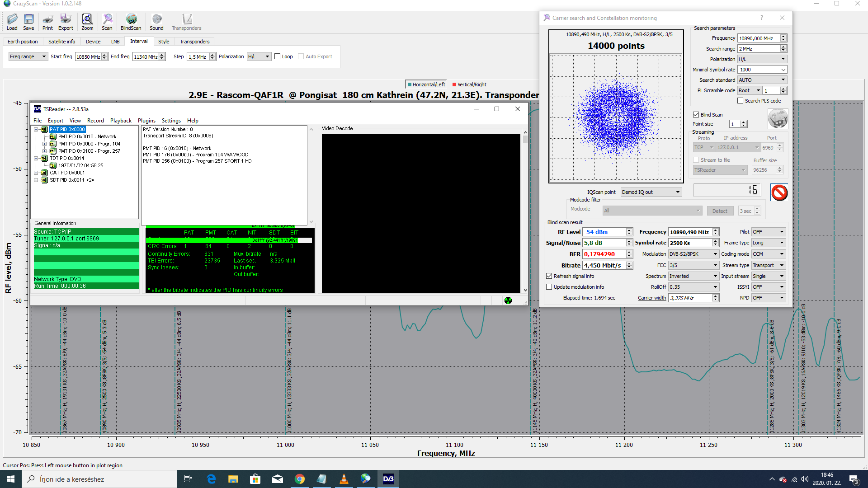The height and width of the screenshot is (488, 868).
Task: Open the RollOff 0.35 dropdown
Action: tap(693, 287)
